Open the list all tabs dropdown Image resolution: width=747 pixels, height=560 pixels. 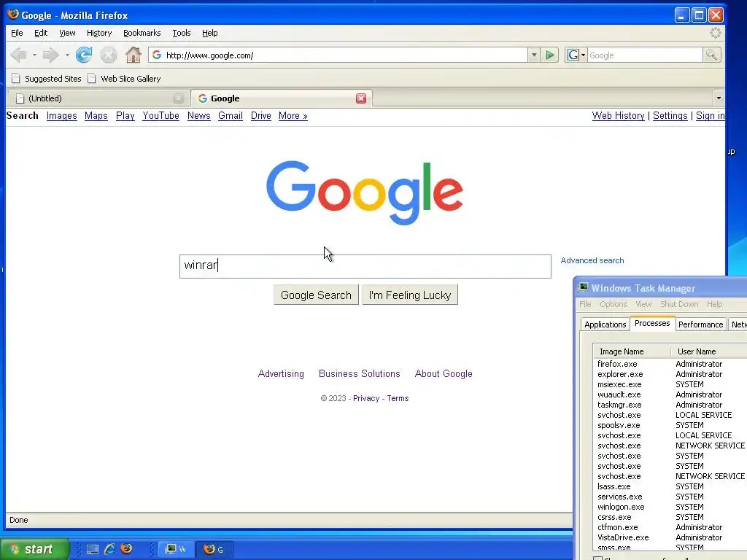719,98
